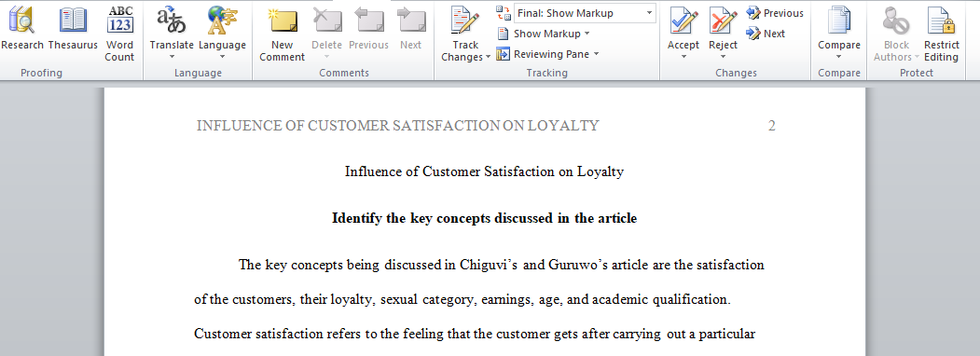This screenshot has width=980, height=356.
Task: Expand the Show Markup menu
Action: click(543, 34)
